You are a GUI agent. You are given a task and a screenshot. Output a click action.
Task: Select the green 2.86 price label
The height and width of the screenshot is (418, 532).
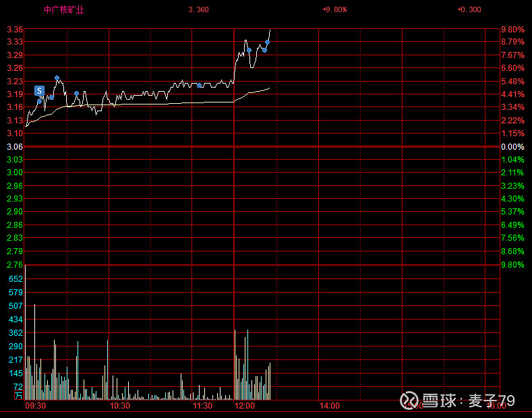click(x=15, y=225)
